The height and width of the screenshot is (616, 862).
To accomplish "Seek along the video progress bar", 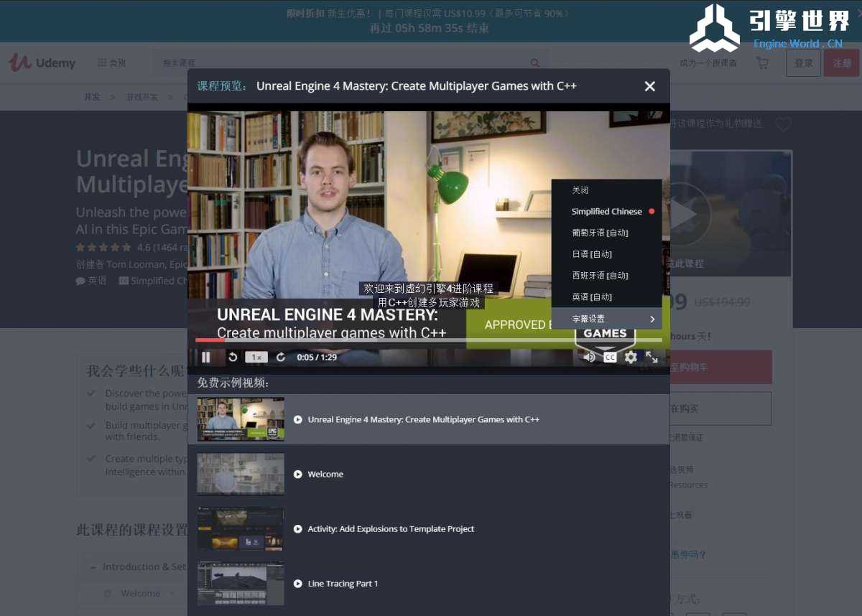I will click(429, 340).
